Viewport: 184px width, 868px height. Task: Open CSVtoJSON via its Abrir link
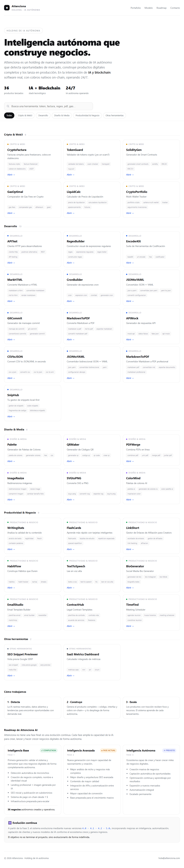tap(11, 378)
